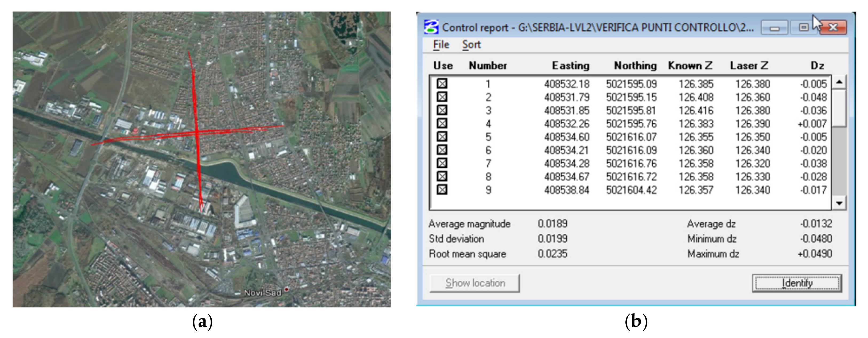Click the Show location button
The width and height of the screenshot is (868, 338).
click(x=474, y=283)
